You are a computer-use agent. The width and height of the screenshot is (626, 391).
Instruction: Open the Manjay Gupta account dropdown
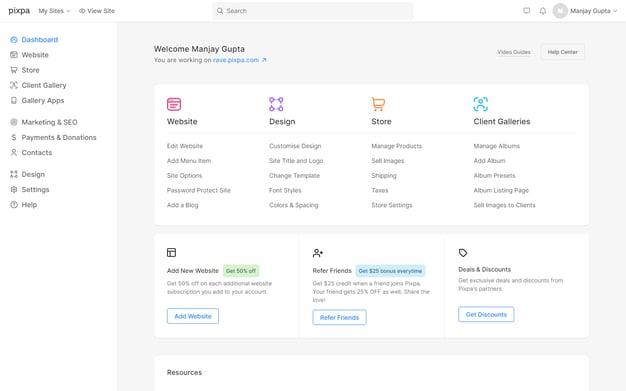coord(594,11)
